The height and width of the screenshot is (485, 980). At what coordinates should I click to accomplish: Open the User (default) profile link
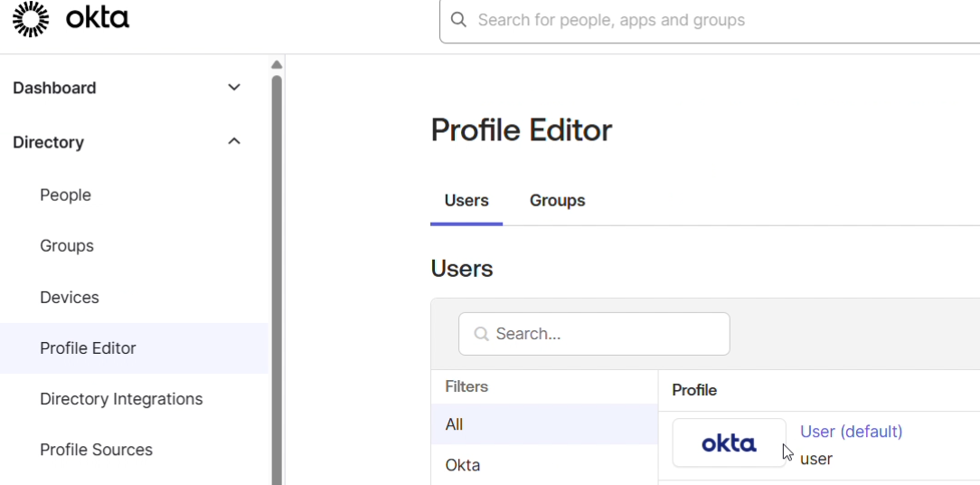point(852,432)
